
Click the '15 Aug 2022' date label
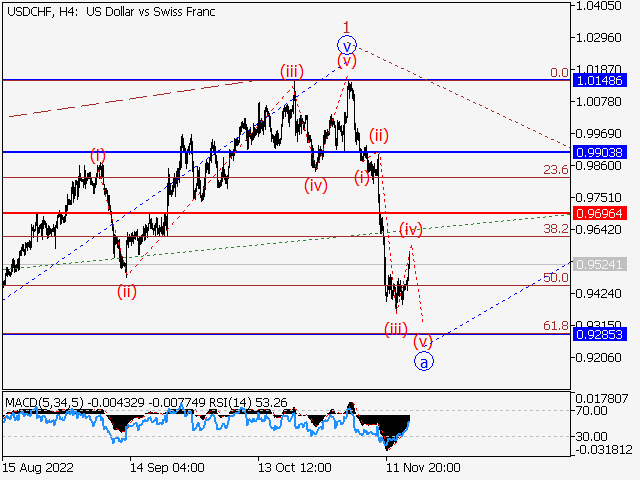38,467
